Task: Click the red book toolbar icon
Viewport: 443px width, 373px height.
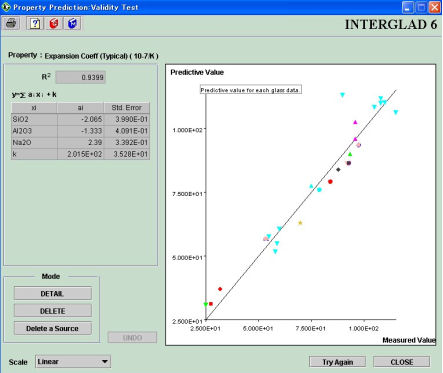Action: [x=54, y=23]
